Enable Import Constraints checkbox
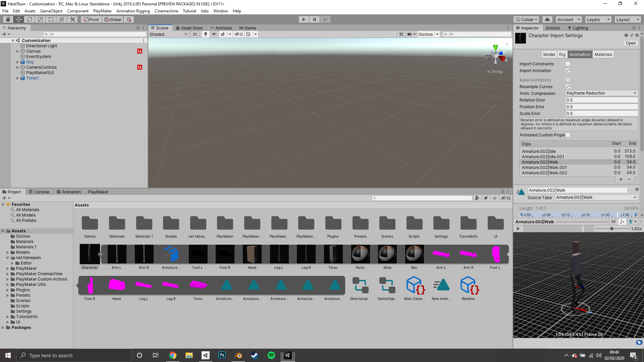Screen dimensions: 644x362 (568, 64)
